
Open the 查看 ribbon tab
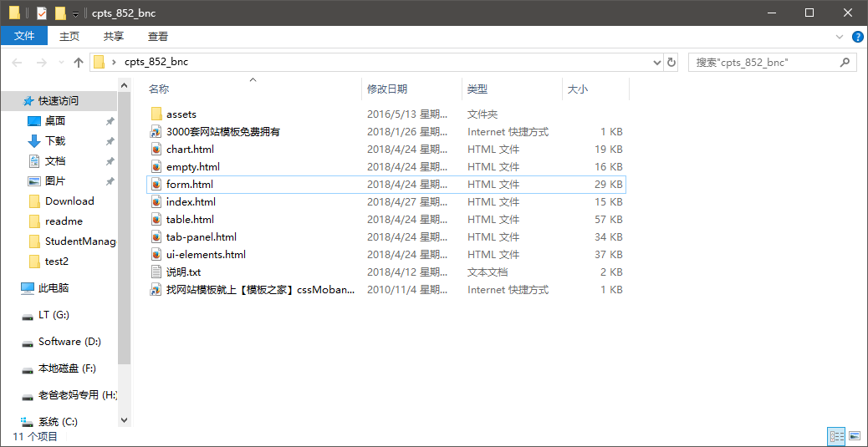[x=158, y=37]
